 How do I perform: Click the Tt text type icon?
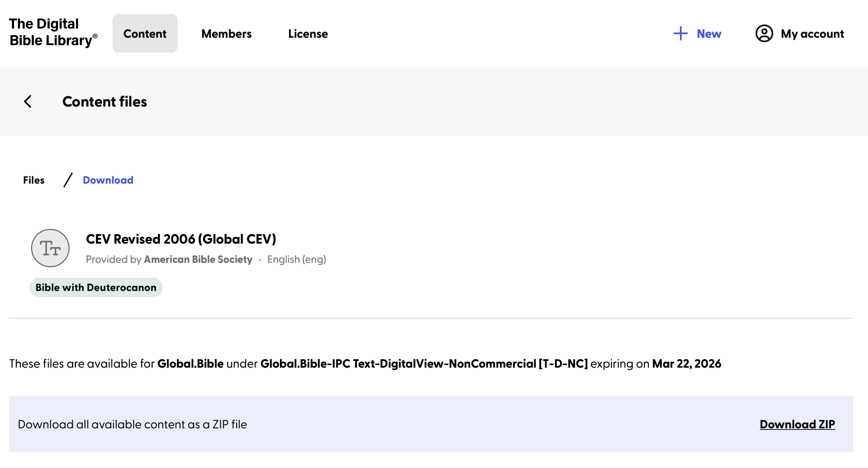coord(50,248)
